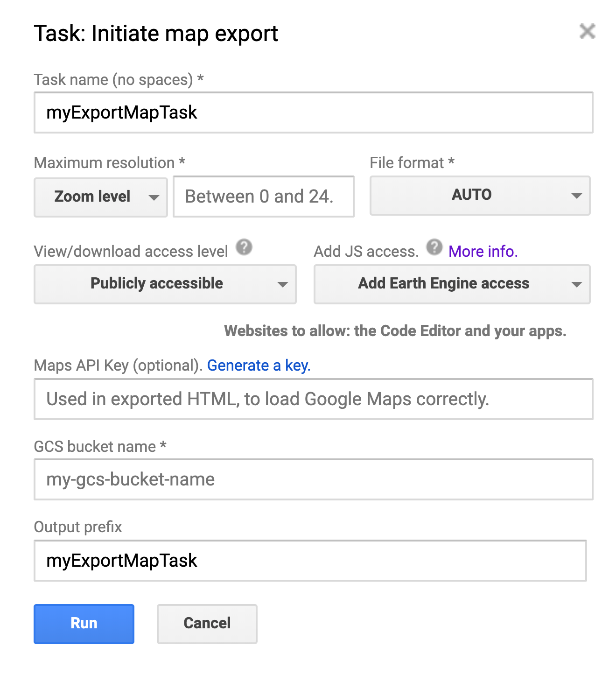
Task: Click the Maps API Key input field
Action: point(313,399)
